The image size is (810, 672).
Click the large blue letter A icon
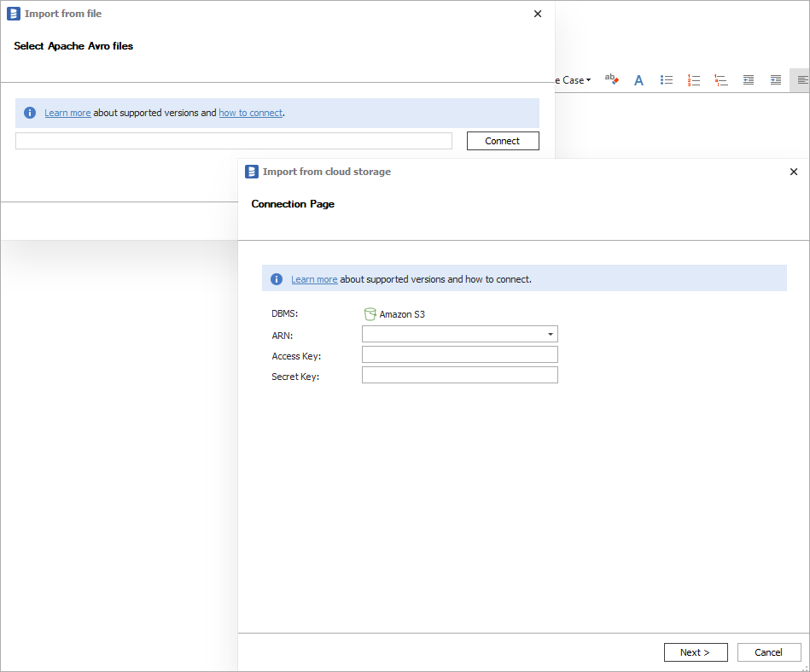(638, 80)
